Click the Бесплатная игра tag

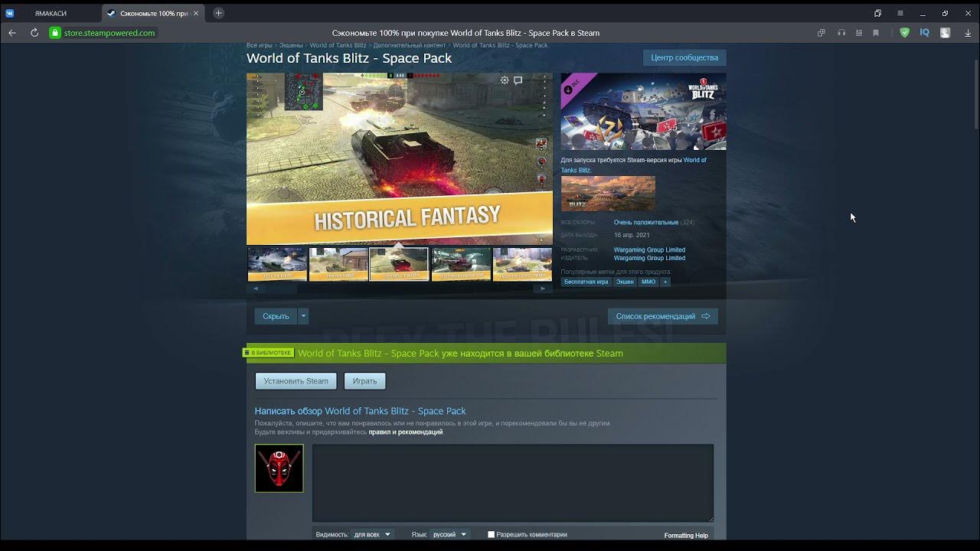pyautogui.click(x=586, y=282)
